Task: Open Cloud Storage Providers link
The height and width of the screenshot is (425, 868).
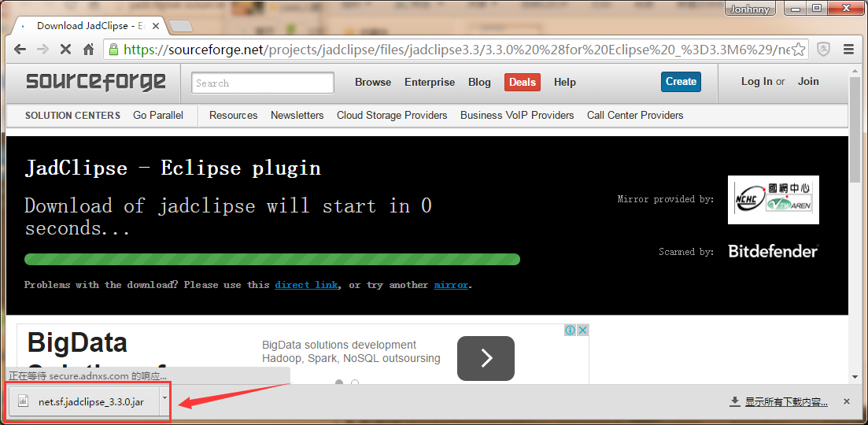Action: click(x=392, y=115)
